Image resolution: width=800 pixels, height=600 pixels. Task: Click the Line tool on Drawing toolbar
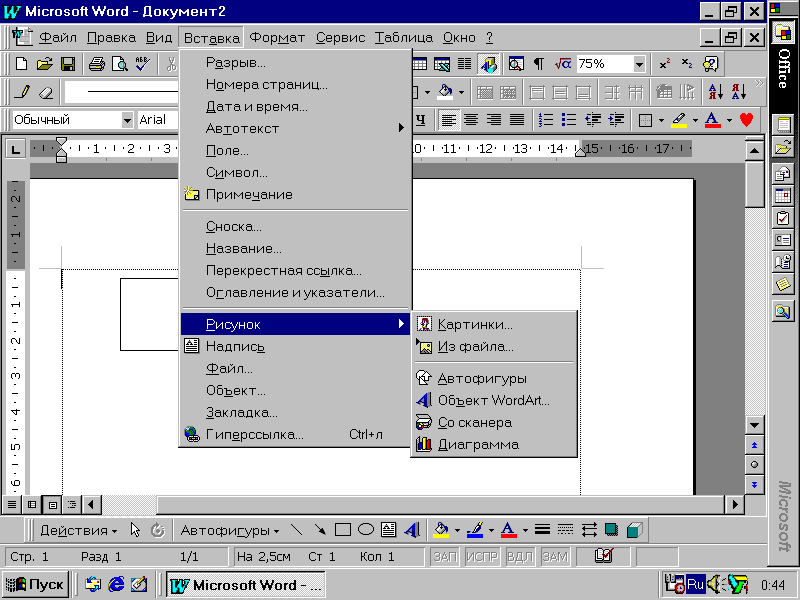(x=296, y=530)
